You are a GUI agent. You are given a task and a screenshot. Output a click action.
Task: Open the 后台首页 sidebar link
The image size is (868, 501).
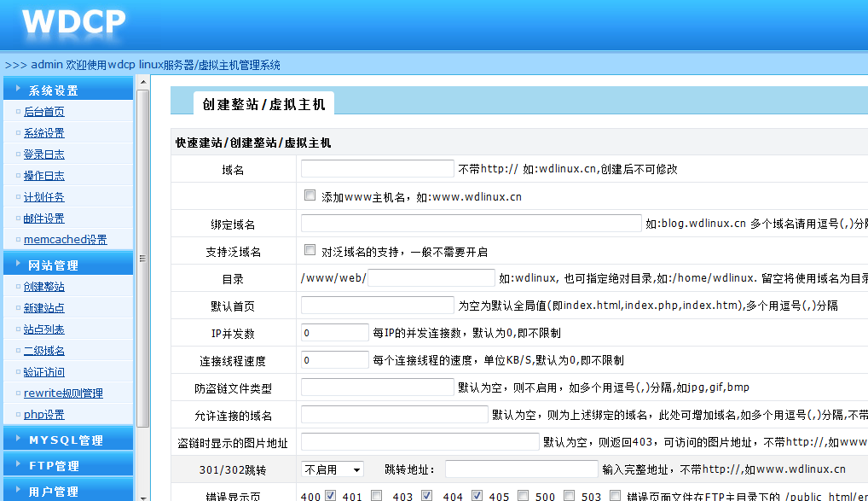pos(43,112)
